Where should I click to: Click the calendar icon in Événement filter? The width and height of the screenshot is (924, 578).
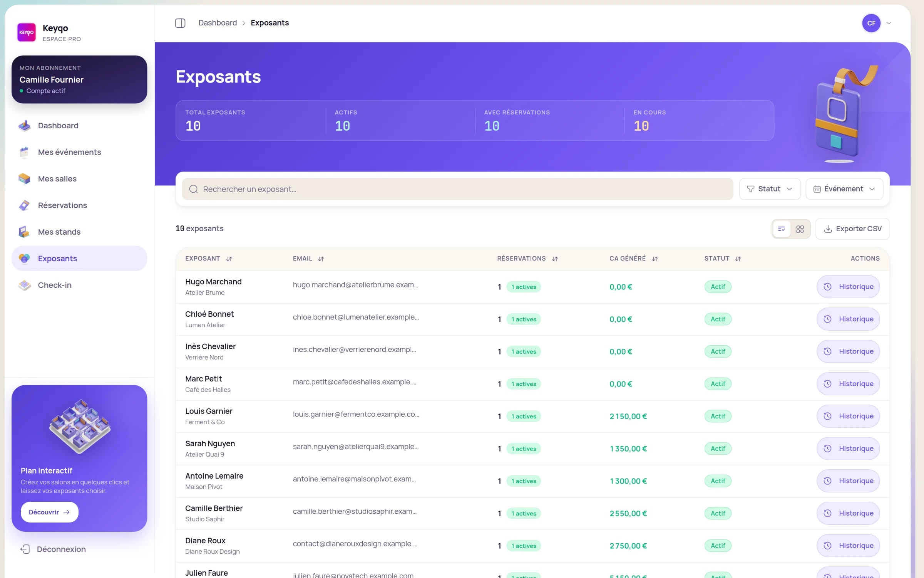tap(817, 189)
